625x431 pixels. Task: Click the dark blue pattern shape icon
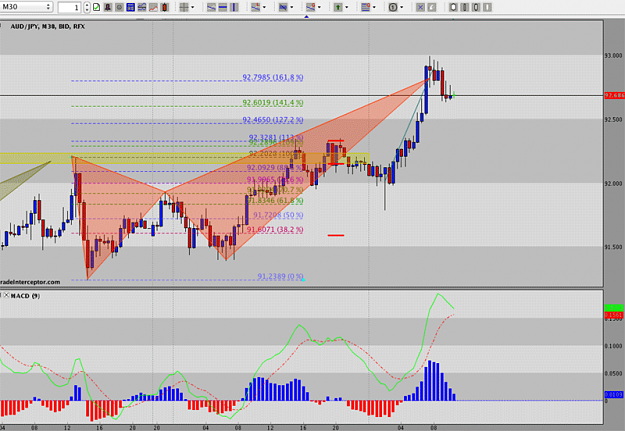283,7
